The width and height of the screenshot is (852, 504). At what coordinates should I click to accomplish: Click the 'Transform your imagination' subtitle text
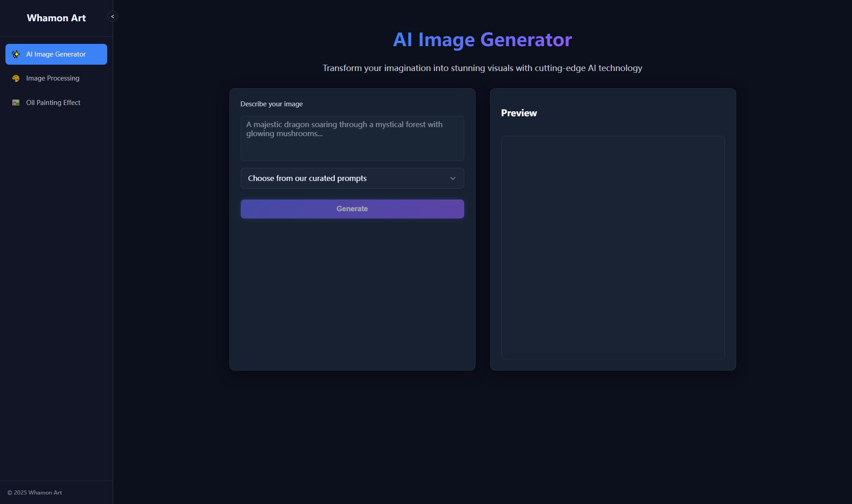pyautogui.click(x=482, y=68)
